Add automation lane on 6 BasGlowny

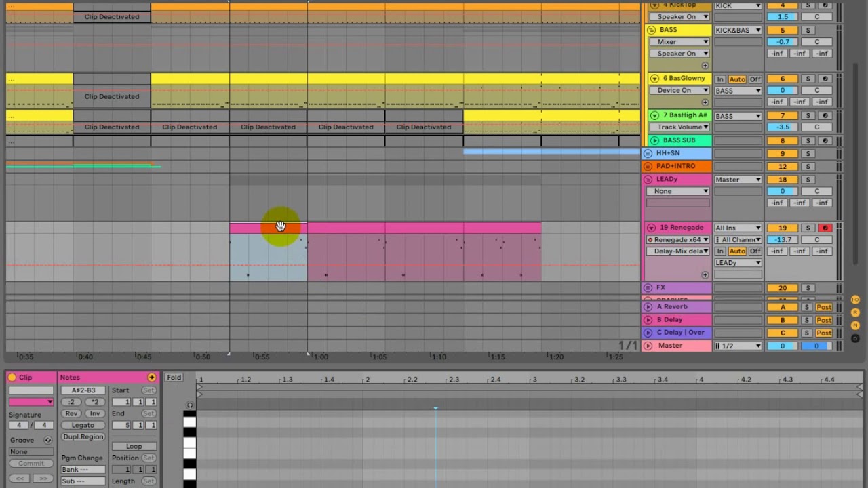tap(705, 102)
